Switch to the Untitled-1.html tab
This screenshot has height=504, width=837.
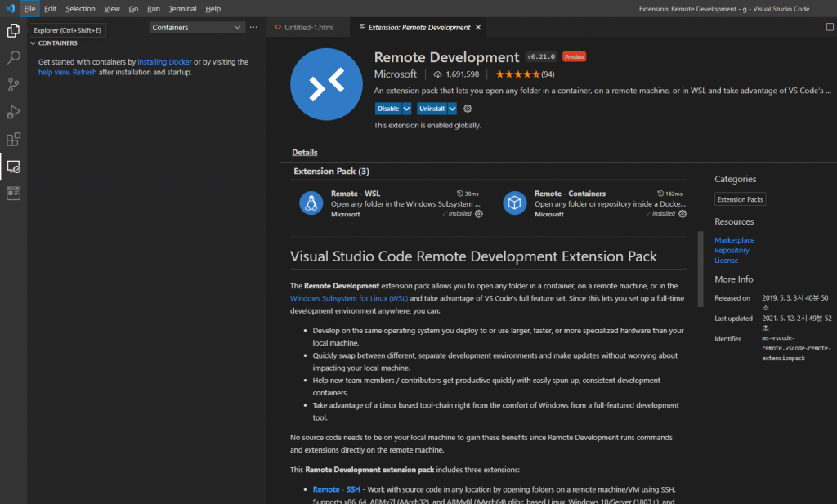308,27
